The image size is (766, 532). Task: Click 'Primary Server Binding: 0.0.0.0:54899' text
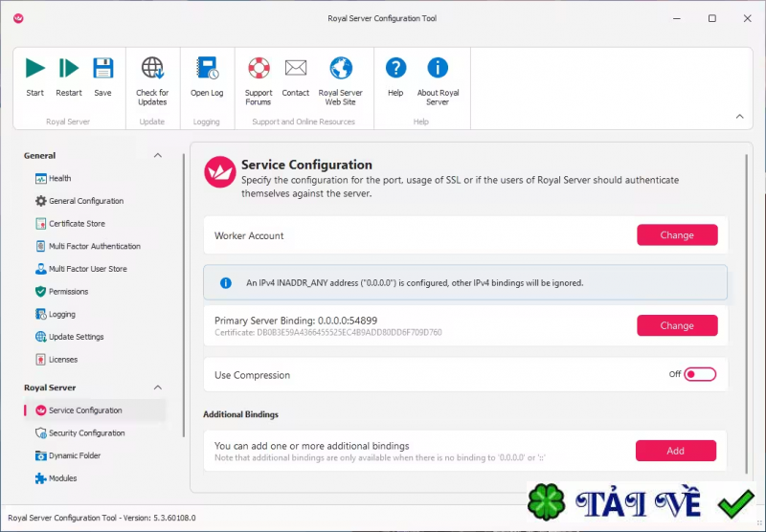click(x=296, y=321)
